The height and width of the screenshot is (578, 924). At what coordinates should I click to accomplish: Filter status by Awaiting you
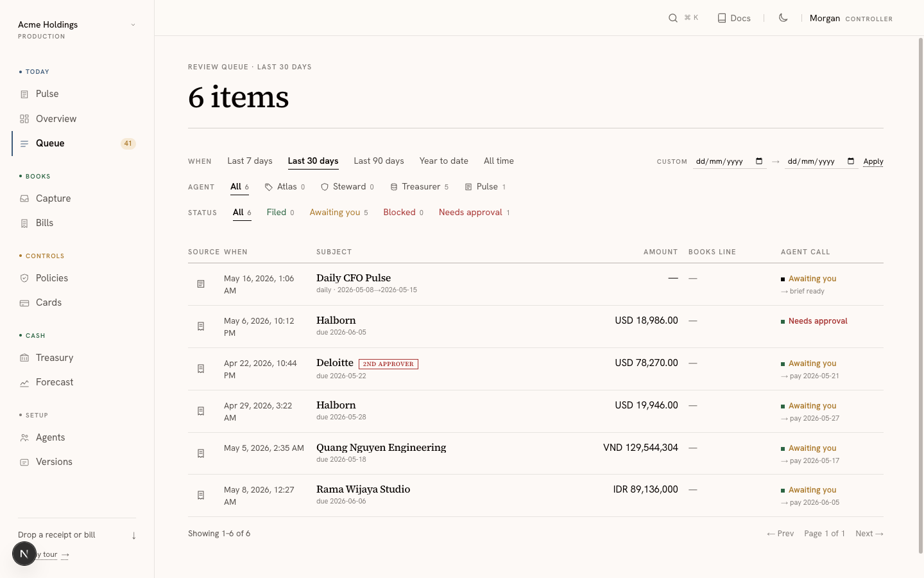339,213
